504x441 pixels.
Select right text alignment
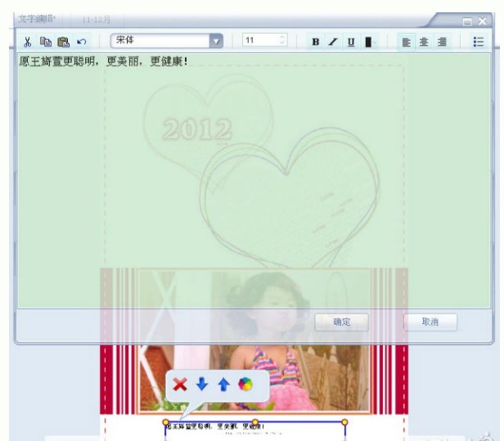pos(442,41)
